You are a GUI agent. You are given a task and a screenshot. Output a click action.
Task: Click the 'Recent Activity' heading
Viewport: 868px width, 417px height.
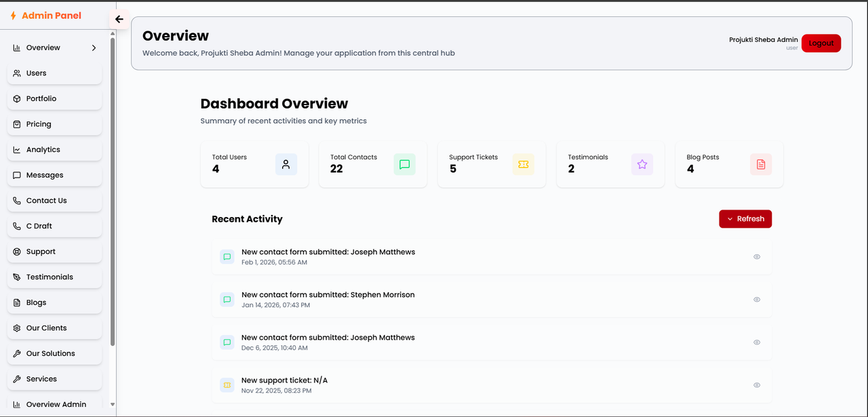(248, 219)
